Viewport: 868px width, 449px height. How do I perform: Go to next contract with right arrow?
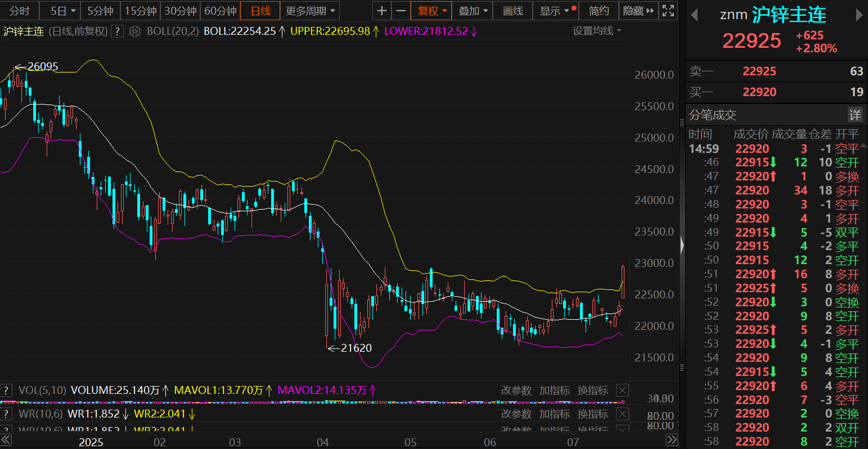coord(859,16)
